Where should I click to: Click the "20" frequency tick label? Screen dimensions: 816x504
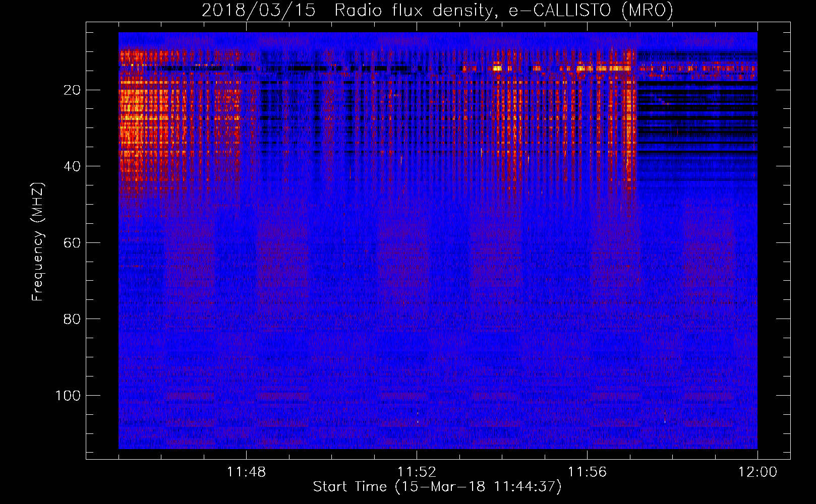[x=73, y=90]
